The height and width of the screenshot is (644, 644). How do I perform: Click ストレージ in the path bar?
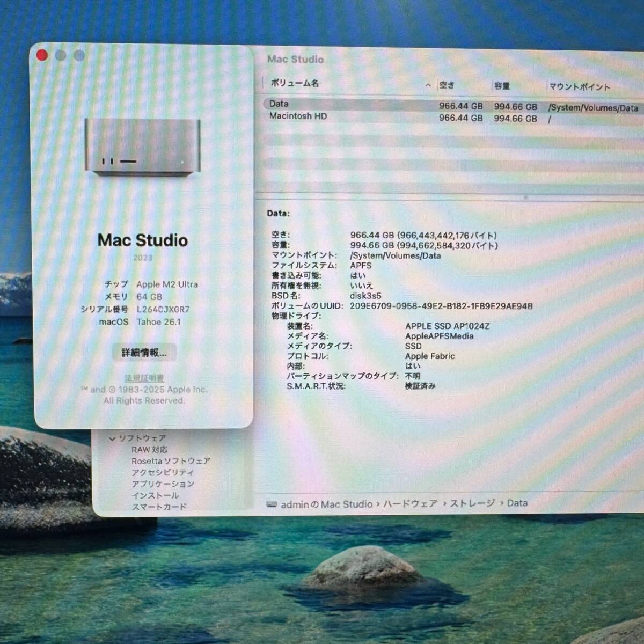pos(472,503)
